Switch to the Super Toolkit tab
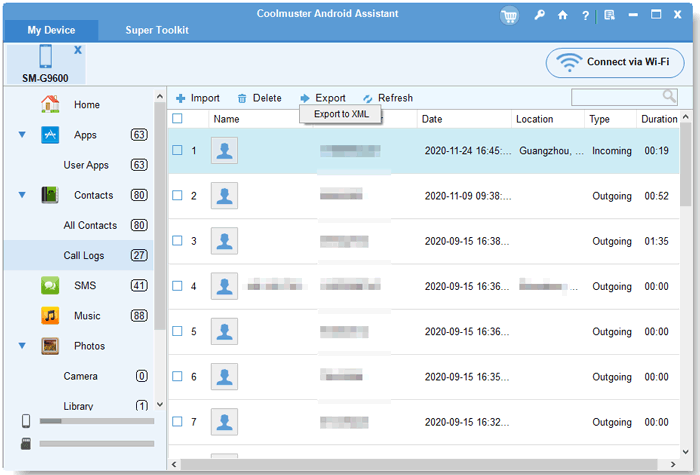The width and height of the screenshot is (700, 475). 157,30
